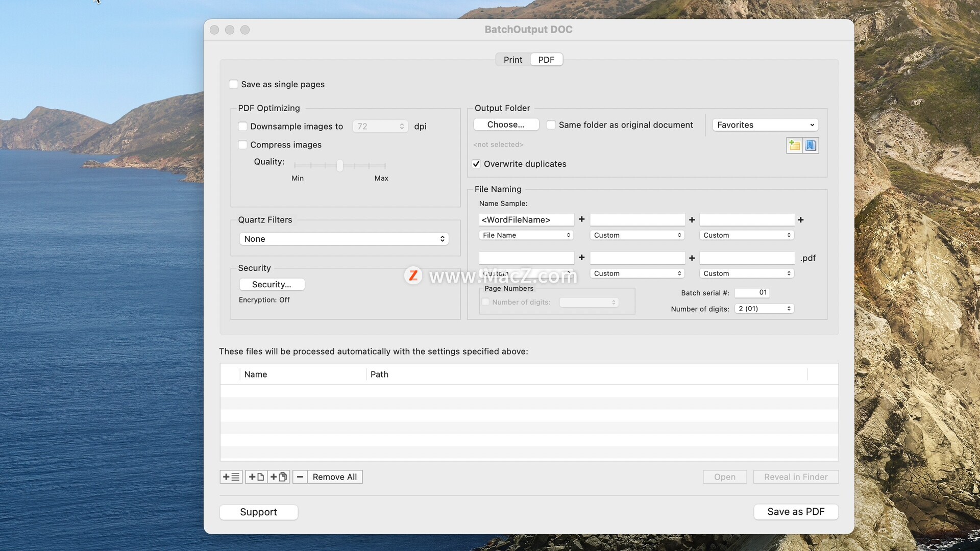Click the Name column header
Viewport: 980px width, 551px height.
coord(303,374)
